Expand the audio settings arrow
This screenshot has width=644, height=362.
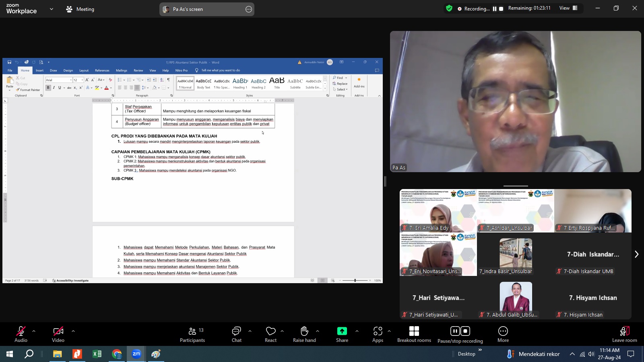tap(34, 331)
